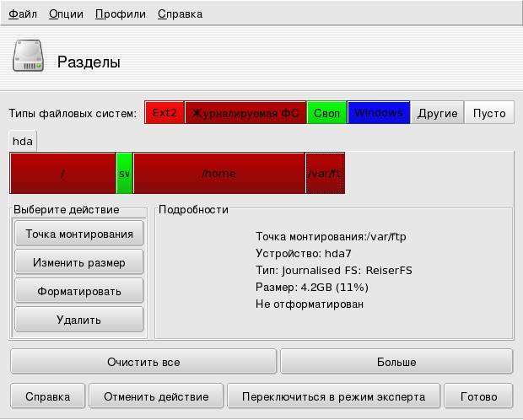Choose the red Ext2 filesystem type
The image size is (523, 420).
tap(164, 113)
